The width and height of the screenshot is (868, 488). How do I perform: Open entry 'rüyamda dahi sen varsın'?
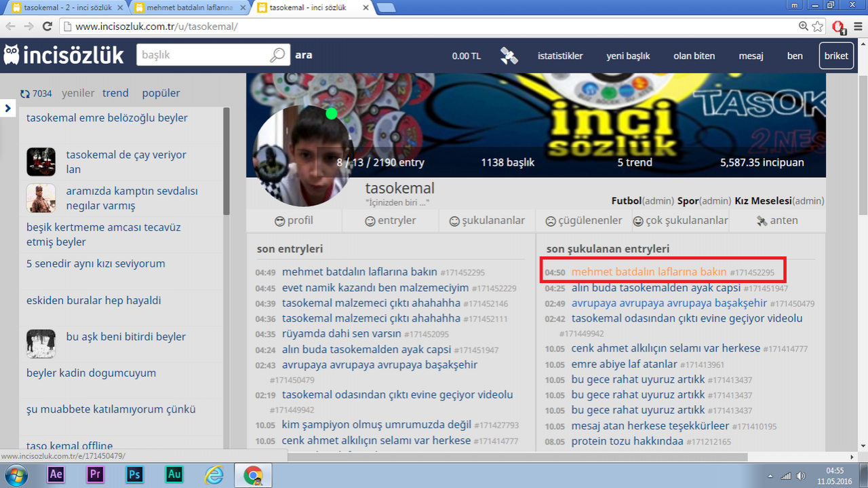click(x=342, y=334)
